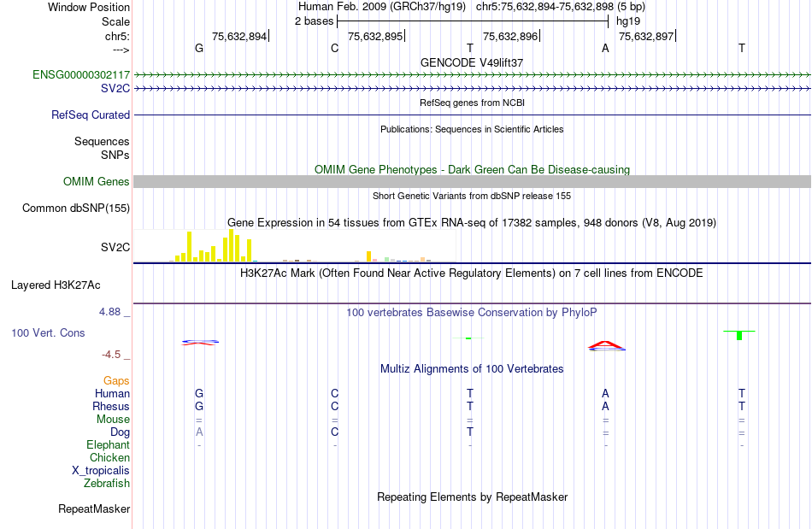Viewport: 812px width, 529px height.
Task: Click the Dog row's A base
Action: tap(199, 432)
